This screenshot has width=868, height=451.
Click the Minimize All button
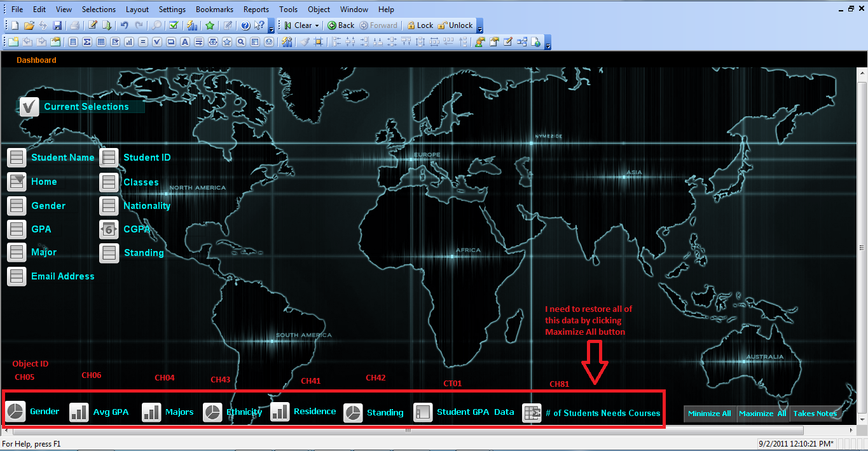710,414
